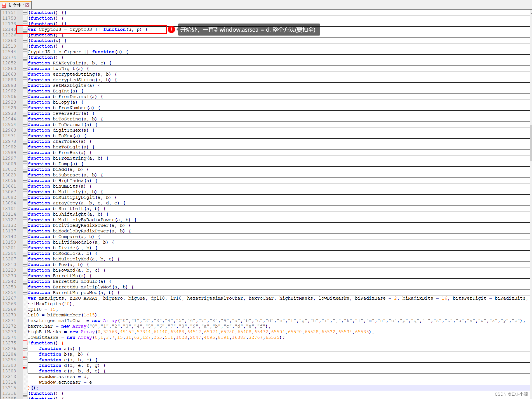Expand fold for function reverseStr

click(25, 113)
